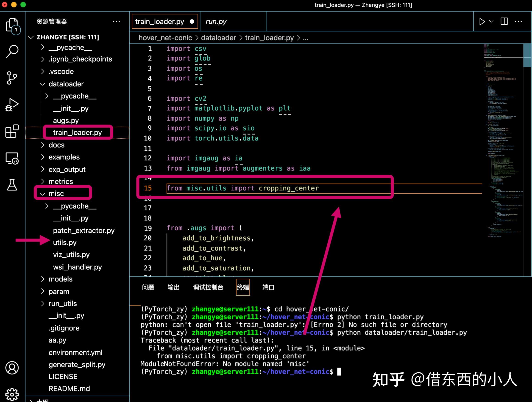Open the Remote Explorer icon
This screenshot has height=402, width=532.
(x=11, y=158)
